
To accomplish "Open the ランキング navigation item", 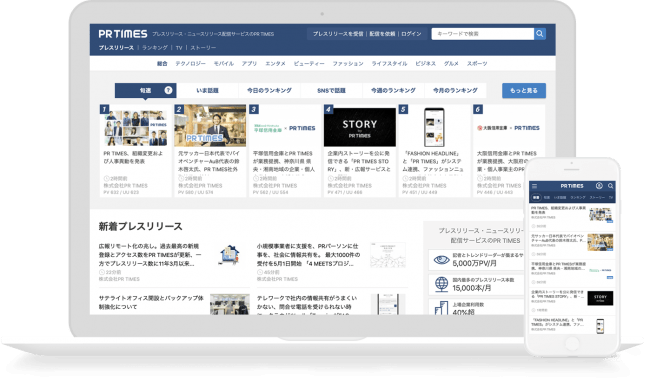I will [155, 48].
